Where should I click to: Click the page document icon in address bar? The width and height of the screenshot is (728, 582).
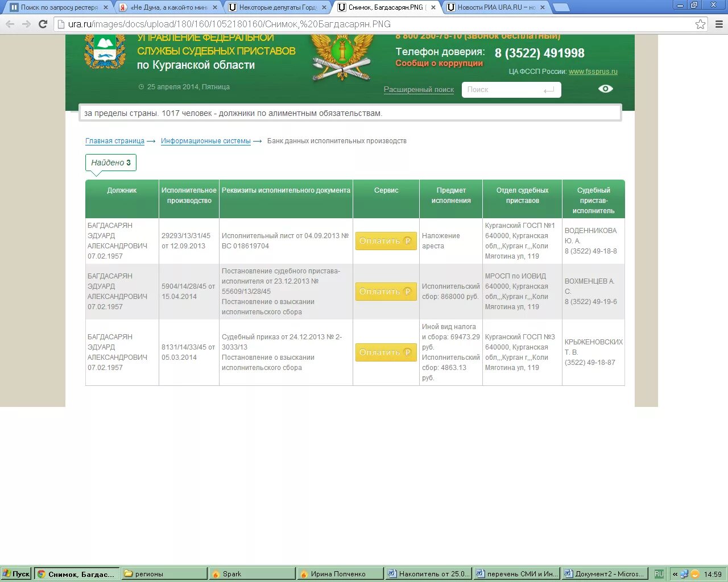pyautogui.click(x=60, y=24)
